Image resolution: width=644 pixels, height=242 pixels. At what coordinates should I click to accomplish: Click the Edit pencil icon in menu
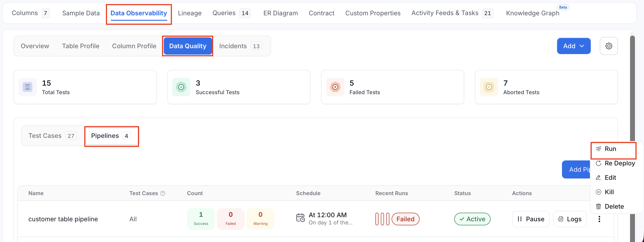(x=598, y=178)
